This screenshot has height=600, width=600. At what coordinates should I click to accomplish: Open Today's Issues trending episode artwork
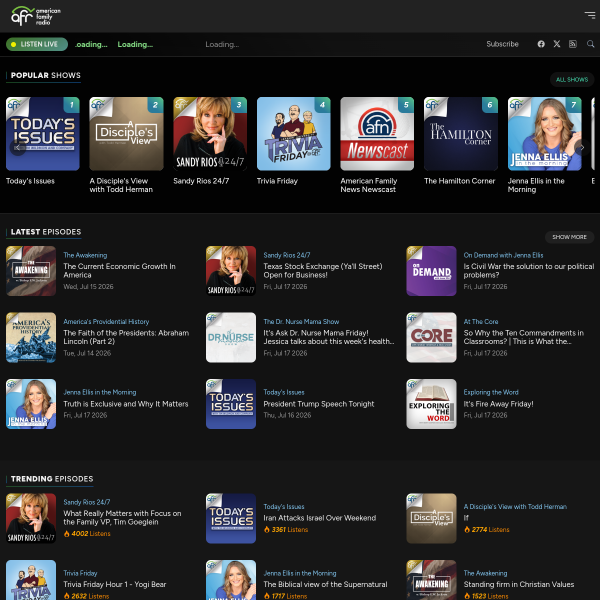[231, 518]
